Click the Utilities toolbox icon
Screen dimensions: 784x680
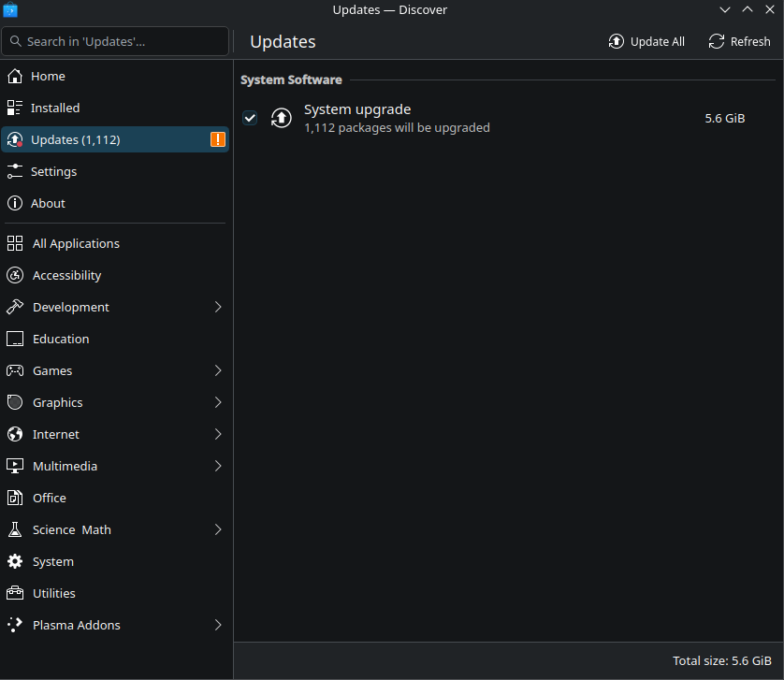pos(15,593)
